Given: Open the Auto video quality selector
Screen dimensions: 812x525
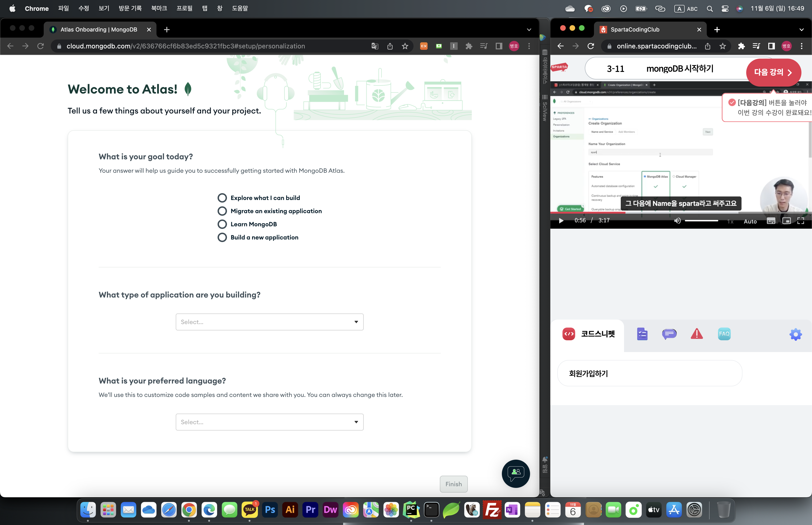Looking at the screenshot, I should (750, 221).
